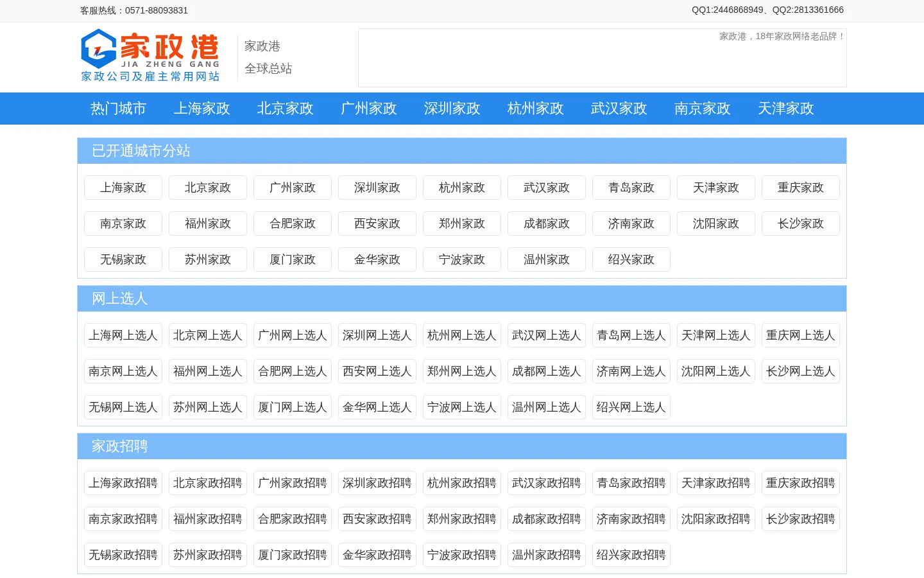The width and height of the screenshot is (924, 578).
Task: Click 济南家政招聘 button
Action: 631,519
